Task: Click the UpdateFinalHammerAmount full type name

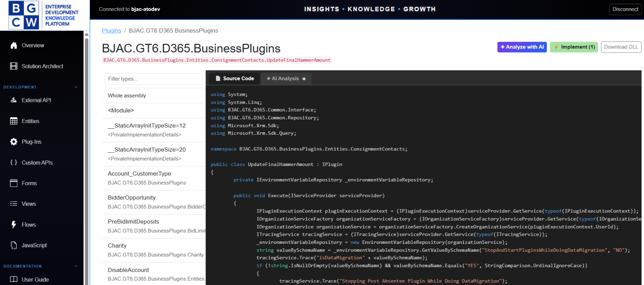Action: [x=217, y=60]
